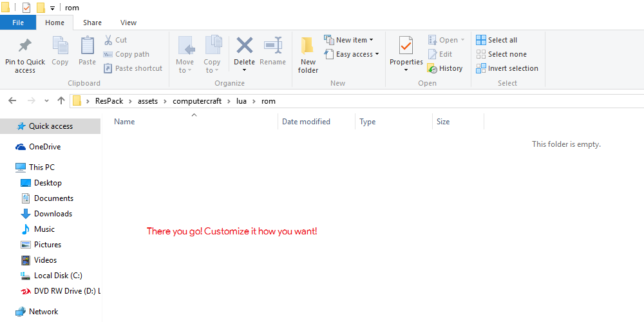Click the Paste clipboard icon
Viewport: 644px width, 322px height.
pos(87,46)
